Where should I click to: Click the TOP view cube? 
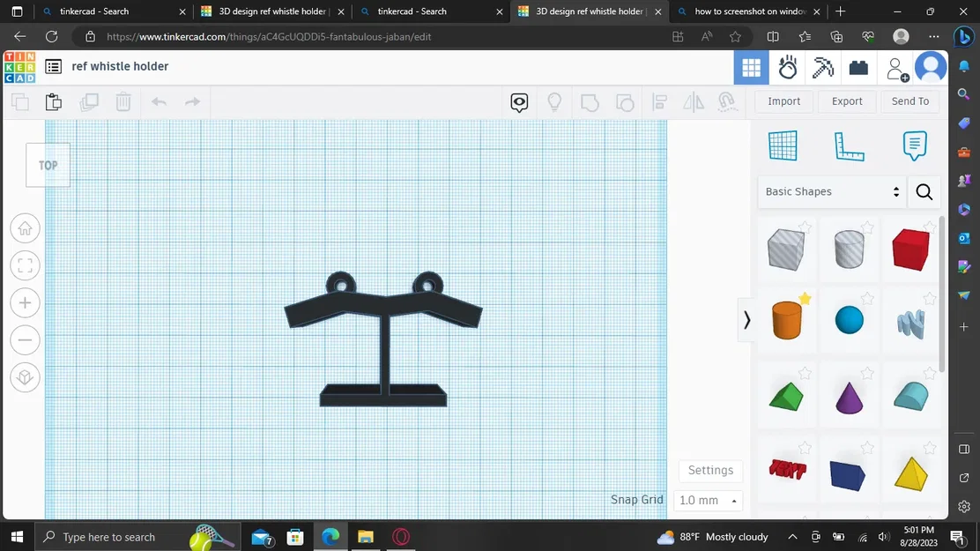point(48,165)
